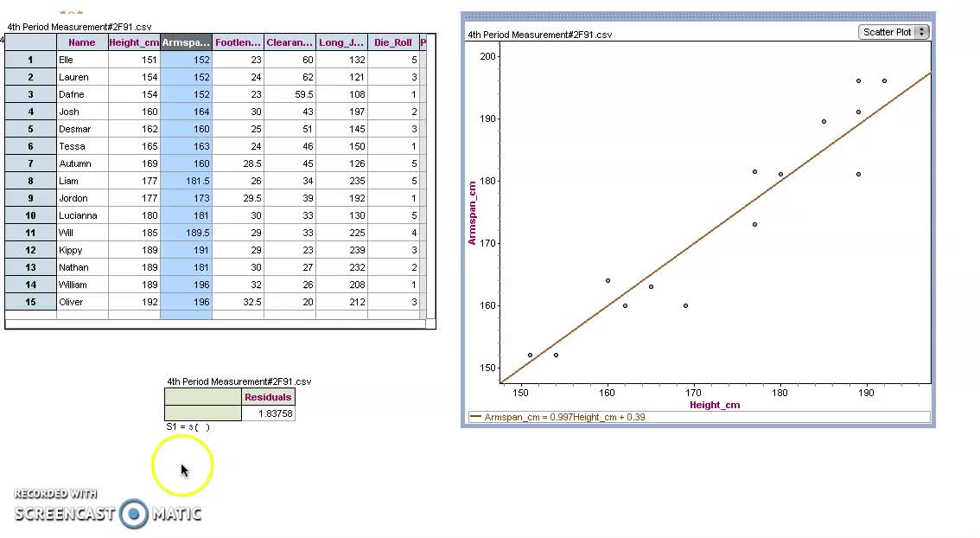Image resolution: width=980 pixels, height=538 pixels.
Task: Select the Height_cm column header
Action: pos(133,42)
